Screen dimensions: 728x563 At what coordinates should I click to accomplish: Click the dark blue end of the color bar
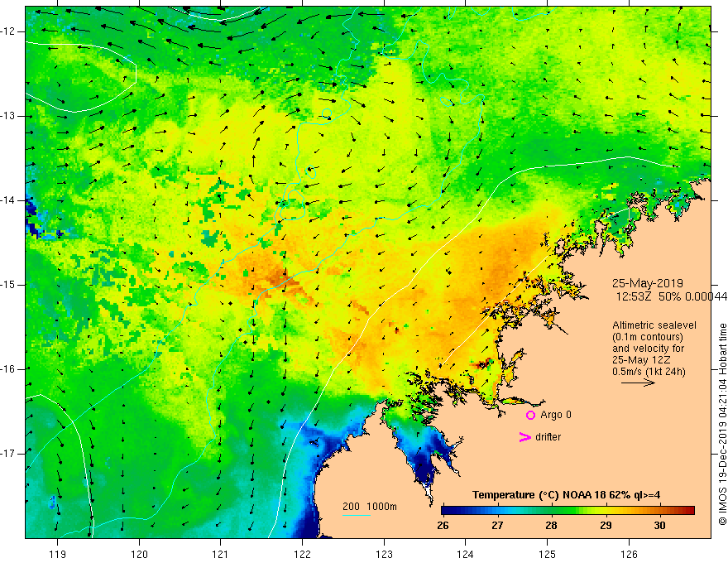445,511
